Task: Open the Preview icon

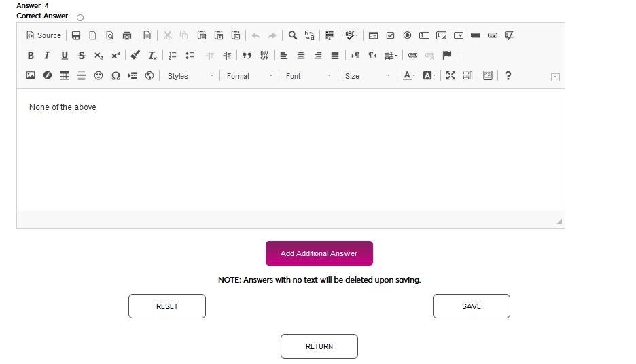Action: pos(110,35)
